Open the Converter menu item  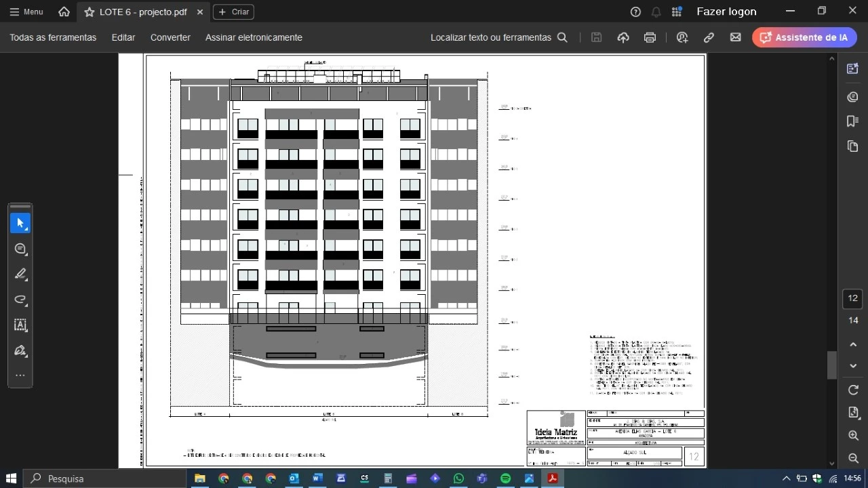[170, 38]
